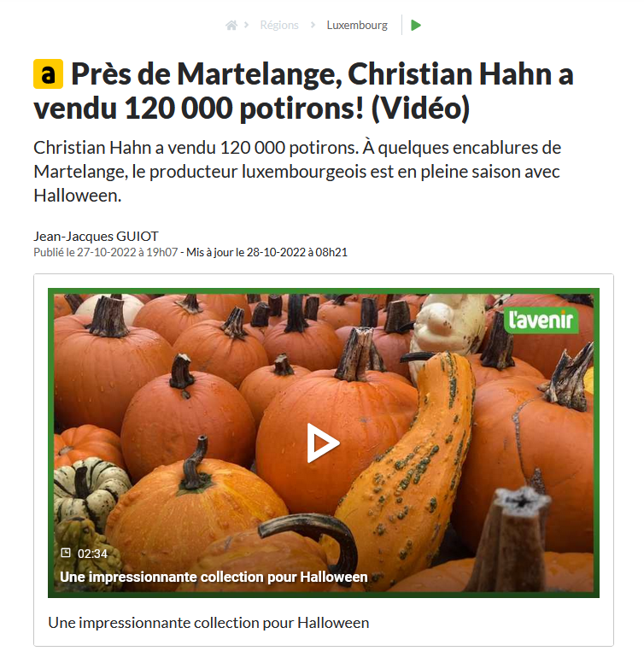Start the video with the center play button
The height and width of the screenshot is (657, 644).
tap(323, 443)
